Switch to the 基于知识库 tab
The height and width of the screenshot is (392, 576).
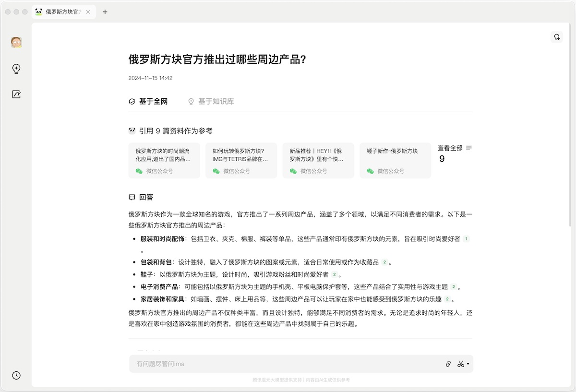(x=211, y=102)
